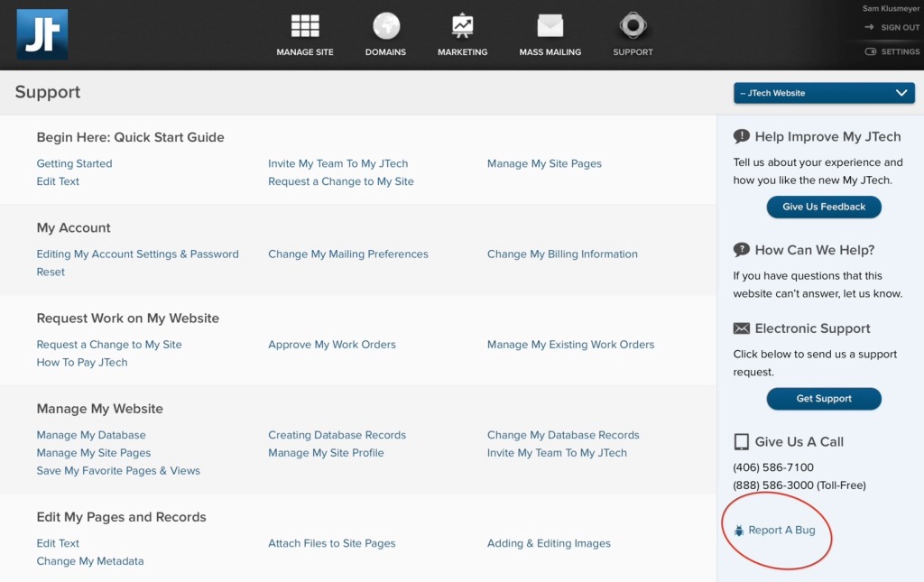Click the MASS MAILING menu label
This screenshot has width=924, height=582.
tap(550, 51)
